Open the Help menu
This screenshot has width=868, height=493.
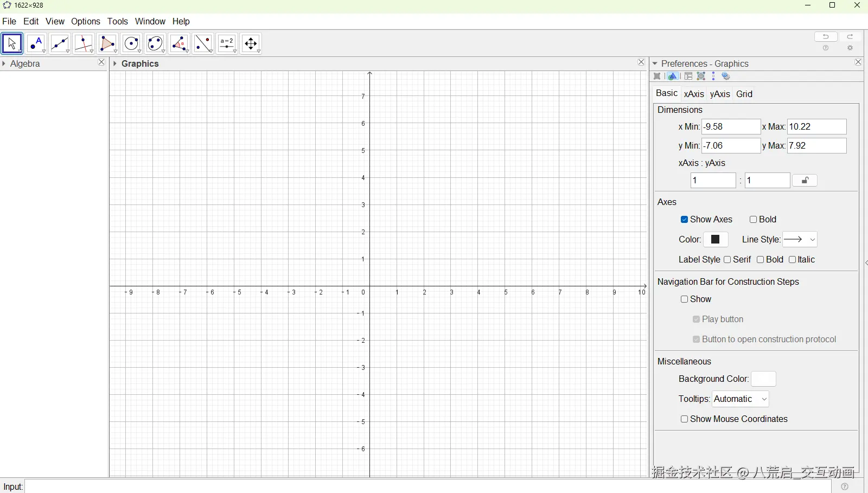click(181, 21)
